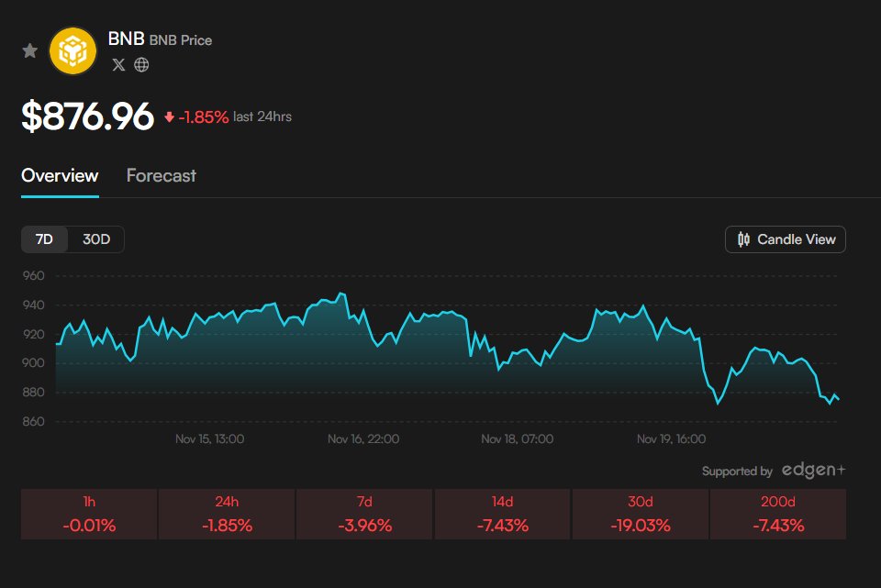This screenshot has height=588, width=881.
Task: Click the edgen+ logo
Action: [815, 469]
